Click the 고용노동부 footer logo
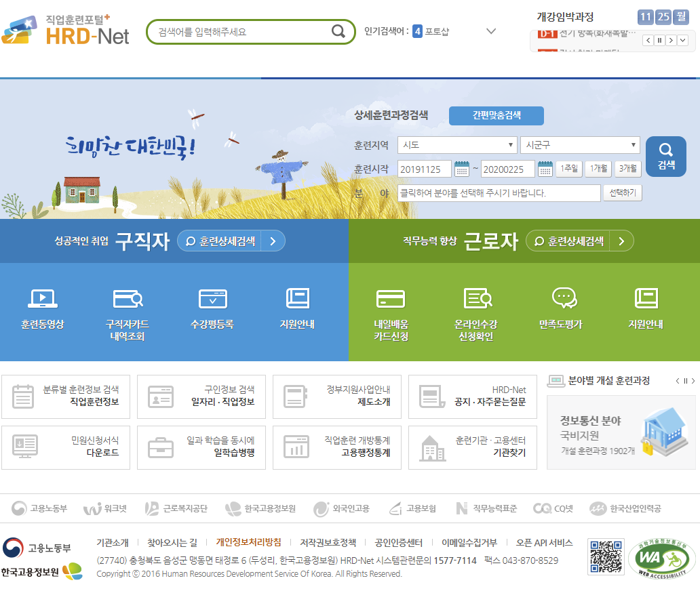700x591 pixels. coord(37,548)
